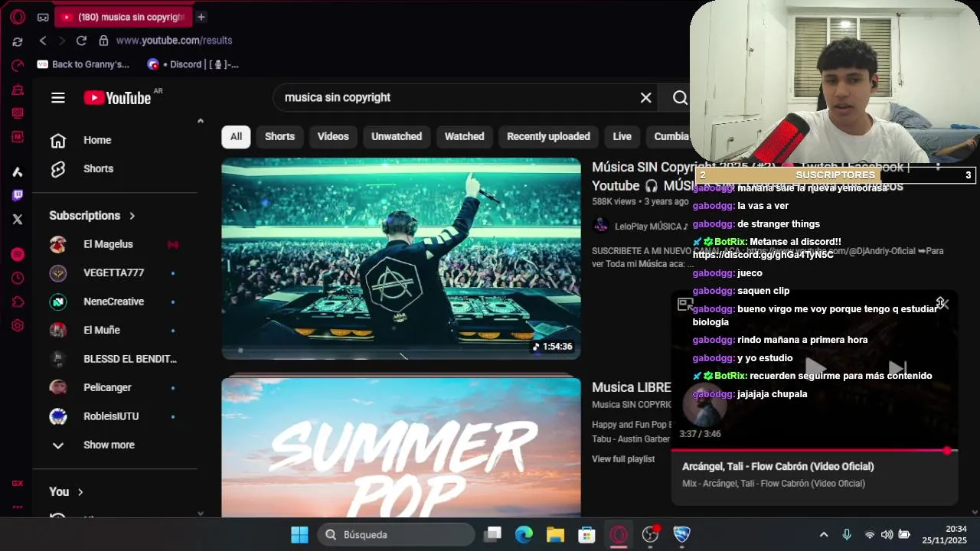Open the GX Control speedometer icon
The image size is (980, 551).
(18, 66)
